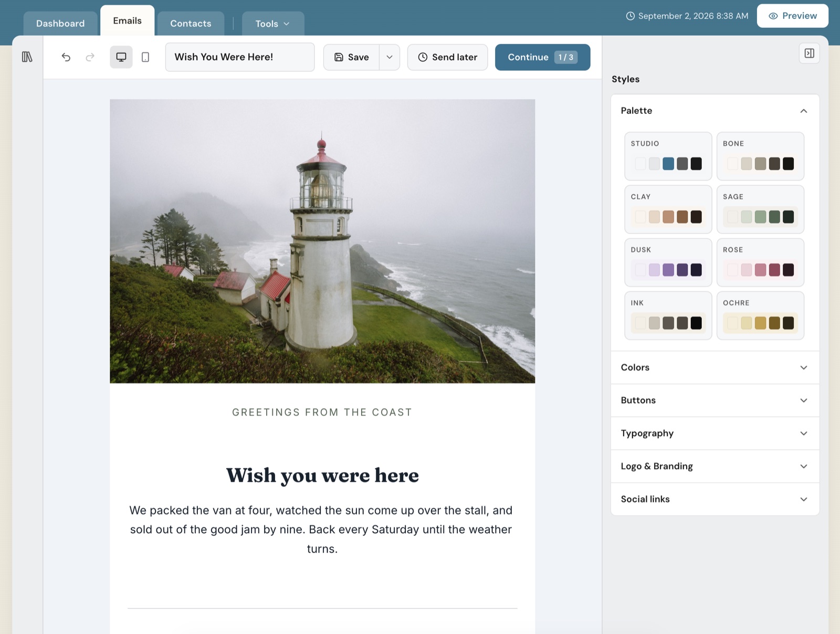Pick the Rose palette
840x634 pixels.
(x=760, y=262)
